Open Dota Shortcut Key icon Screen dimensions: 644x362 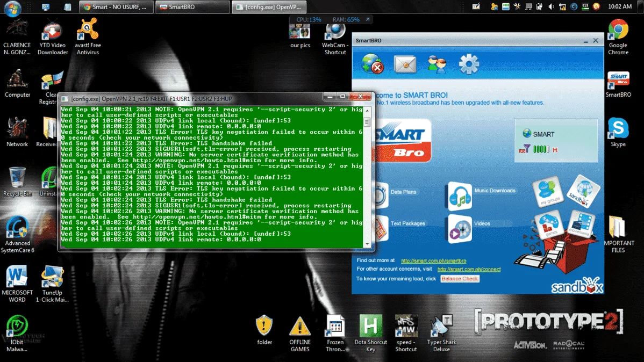click(370, 334)
